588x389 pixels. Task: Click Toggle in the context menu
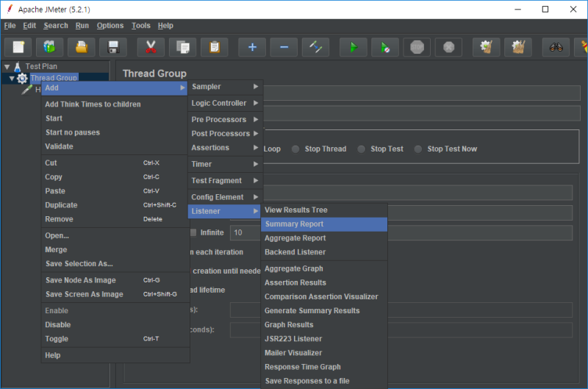click(115, 339)
